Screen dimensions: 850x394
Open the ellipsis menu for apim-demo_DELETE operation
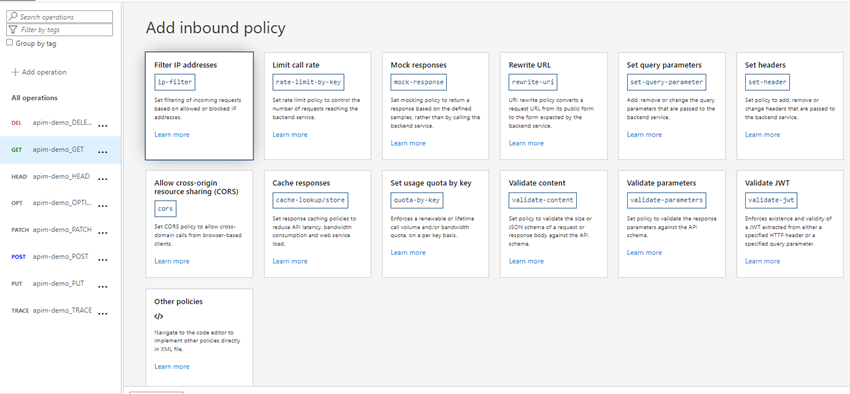point(102,126)
